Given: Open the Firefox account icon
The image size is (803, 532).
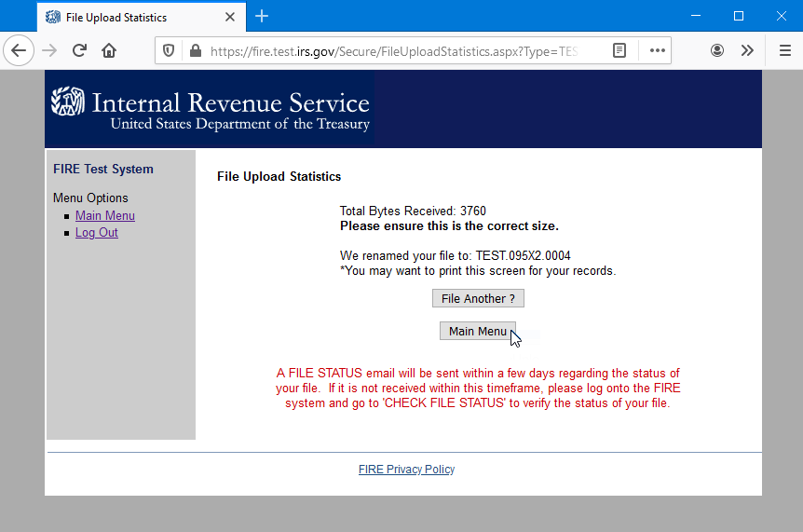Looking at the screenshot, I should [717, 51].
